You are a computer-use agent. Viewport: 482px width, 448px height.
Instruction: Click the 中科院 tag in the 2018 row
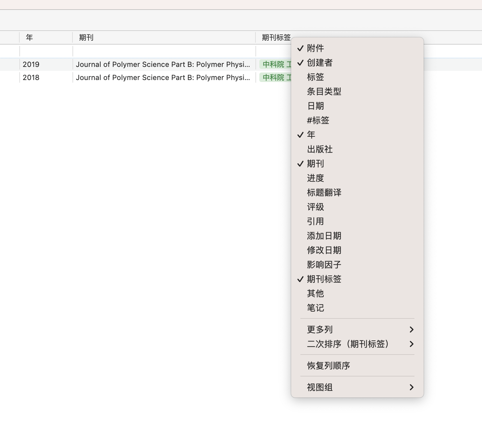point(275,77)
